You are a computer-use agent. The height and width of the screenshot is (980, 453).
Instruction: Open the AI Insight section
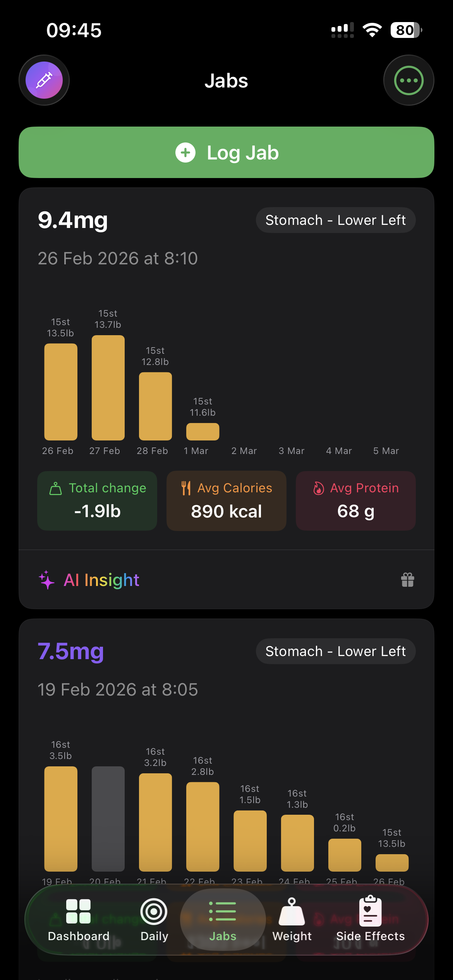[101, 580]
